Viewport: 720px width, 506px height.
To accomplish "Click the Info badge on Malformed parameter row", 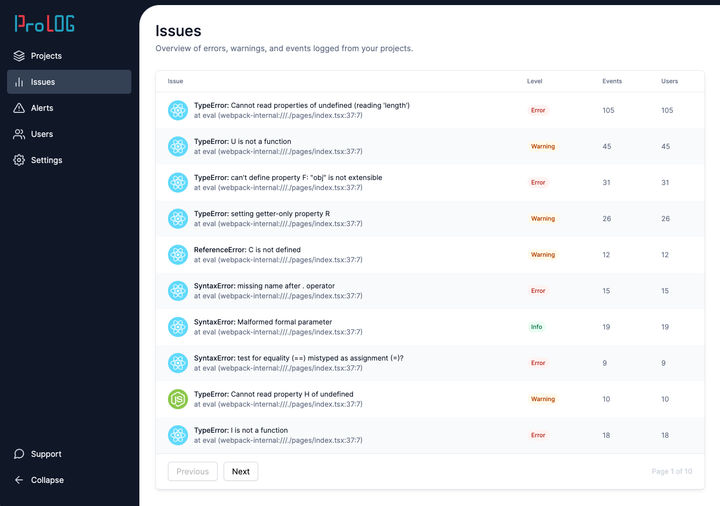I will click(537, 327).
